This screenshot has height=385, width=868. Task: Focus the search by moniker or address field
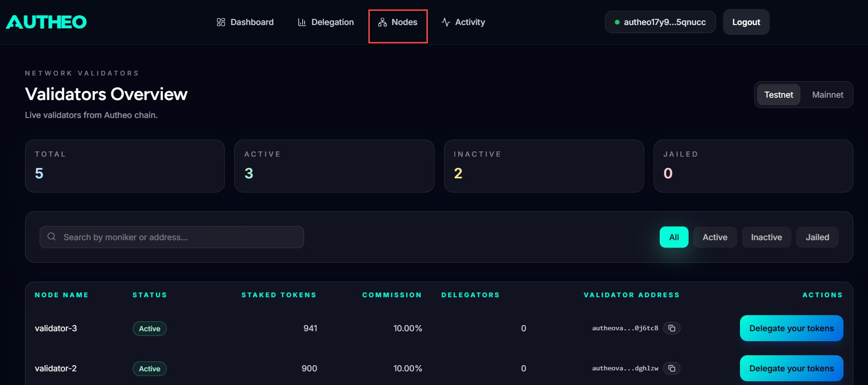172,237
